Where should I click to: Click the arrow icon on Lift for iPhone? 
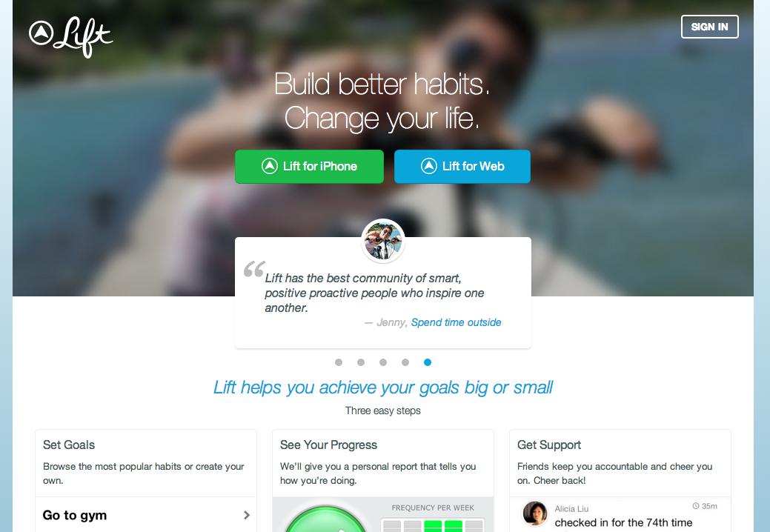(270, 167)
